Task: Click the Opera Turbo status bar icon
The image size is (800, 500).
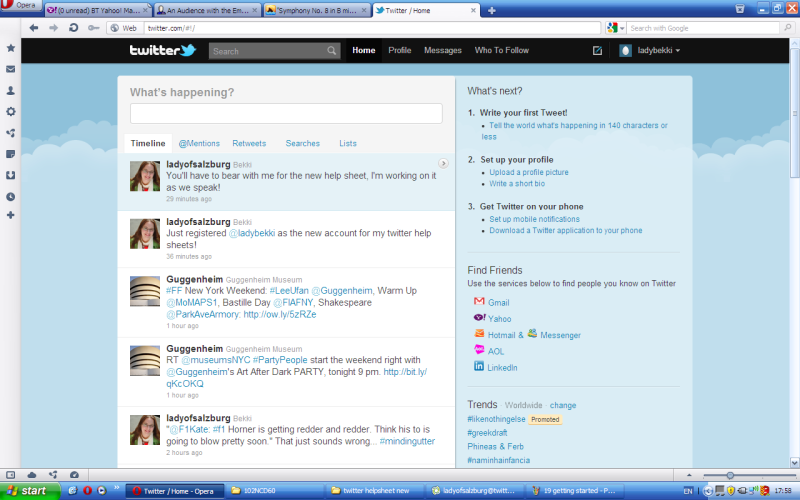Action: click(x=74, y=474)
